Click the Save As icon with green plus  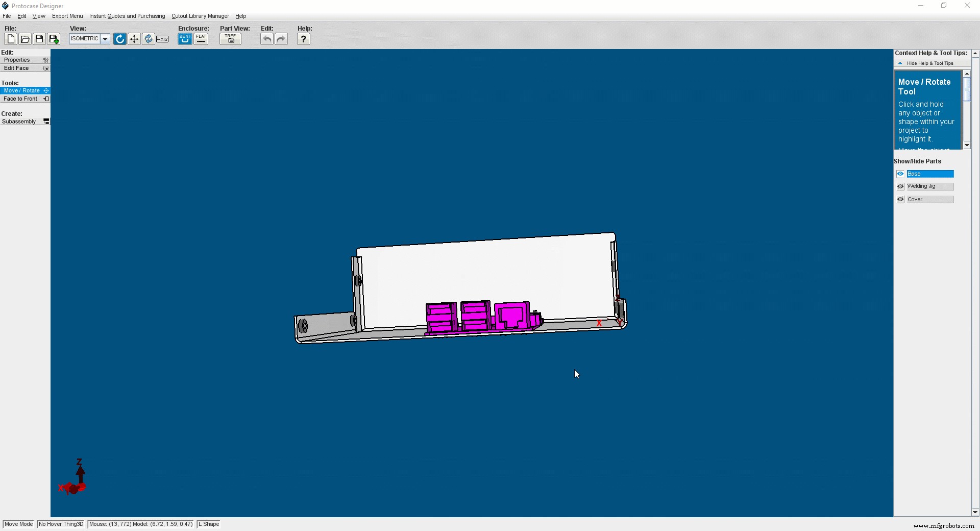point(54,39)
